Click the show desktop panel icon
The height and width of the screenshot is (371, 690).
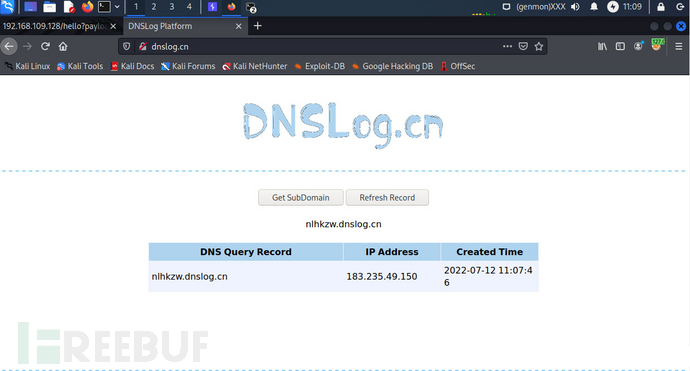tap(30, 7)
